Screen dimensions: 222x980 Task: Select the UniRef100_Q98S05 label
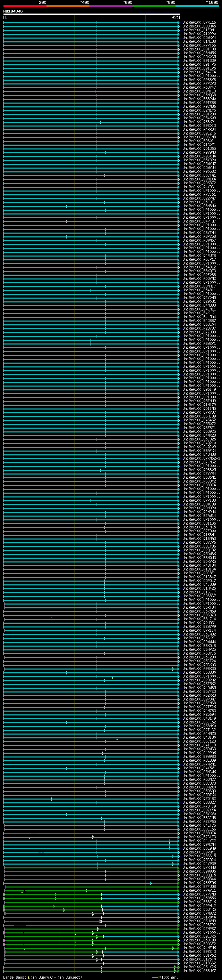[x=199, y=470]
